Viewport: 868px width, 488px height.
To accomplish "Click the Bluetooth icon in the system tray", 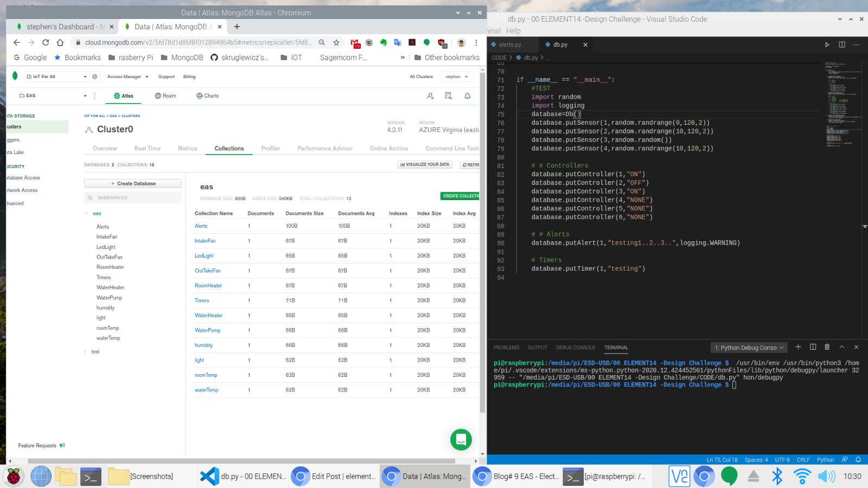I will (777, 476).
